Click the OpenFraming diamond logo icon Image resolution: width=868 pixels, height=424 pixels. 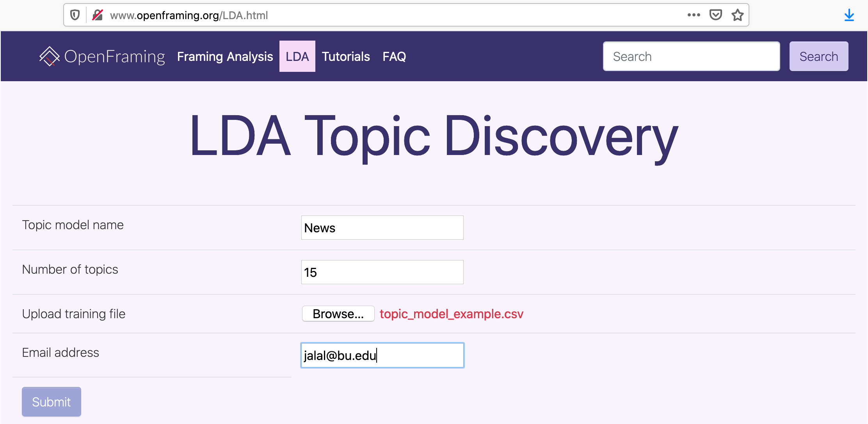[x=50, y=56]
